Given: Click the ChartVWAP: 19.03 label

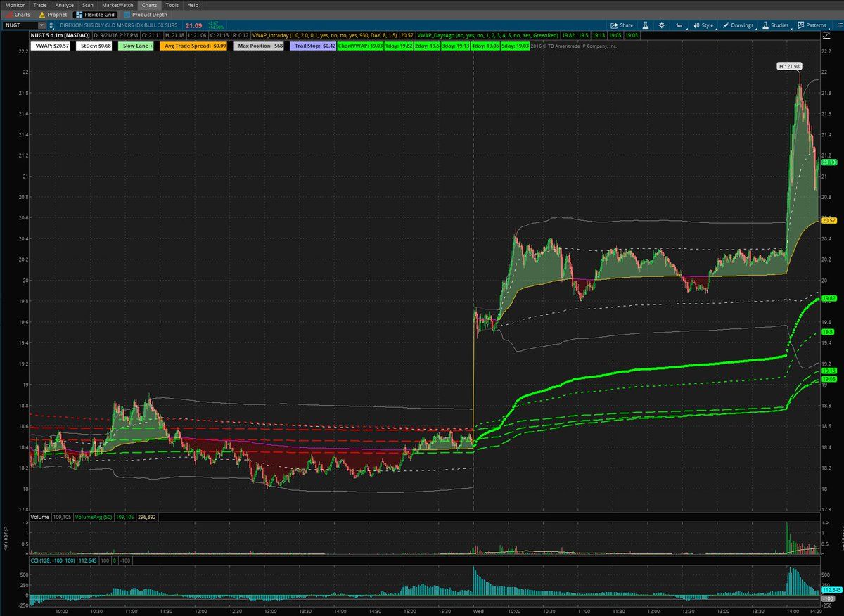Looking at the screenshot, I should tap(360, 46).
